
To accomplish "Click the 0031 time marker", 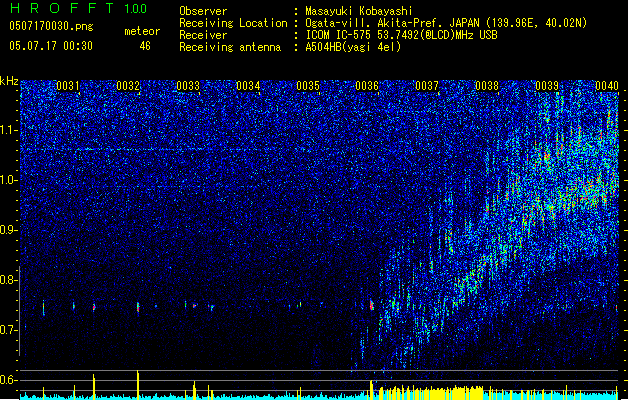I will pyautogui.click(x=67, y=86).
